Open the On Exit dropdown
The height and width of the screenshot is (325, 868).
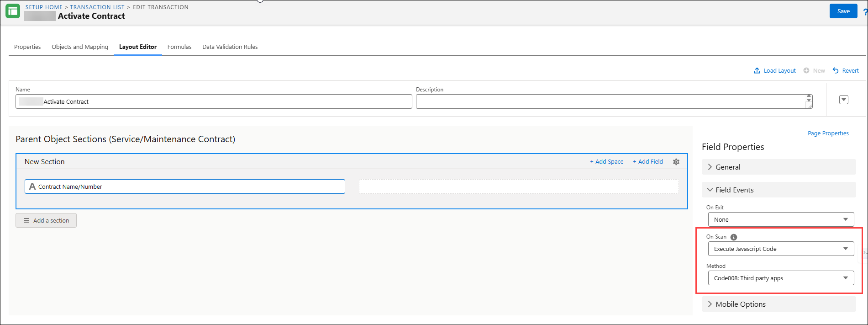(781, 219)
